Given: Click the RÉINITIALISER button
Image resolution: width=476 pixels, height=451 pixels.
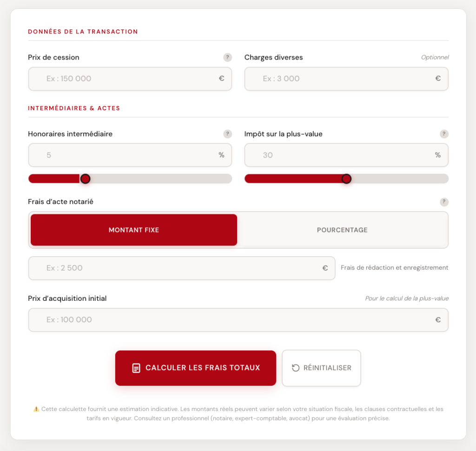Looking at the screenshot, I should point(321,368).
